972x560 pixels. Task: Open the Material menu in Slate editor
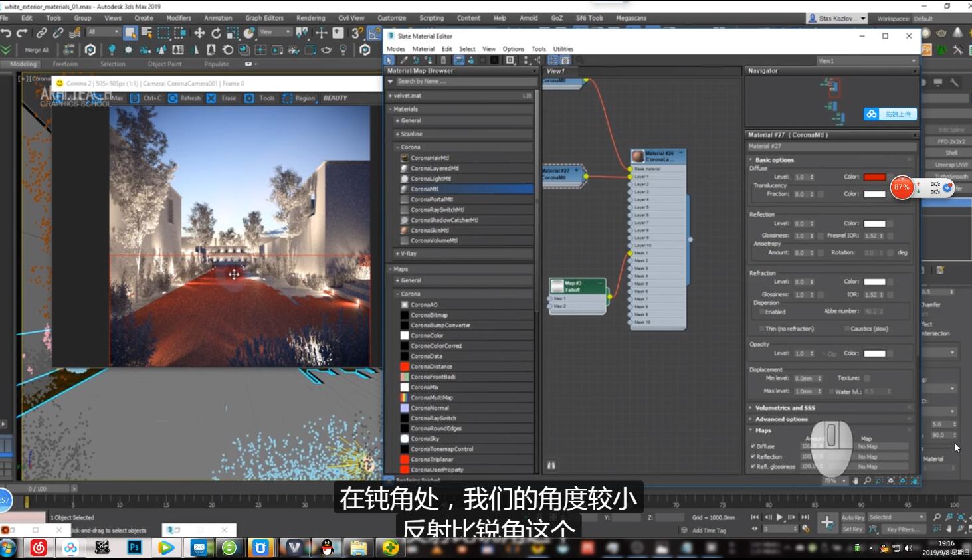pos(423,49)
